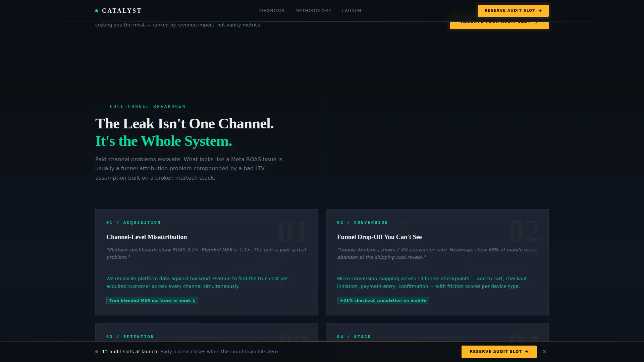Go to the Launch nav link
This screenshot has width=644, height=362.
coord(352,11)
